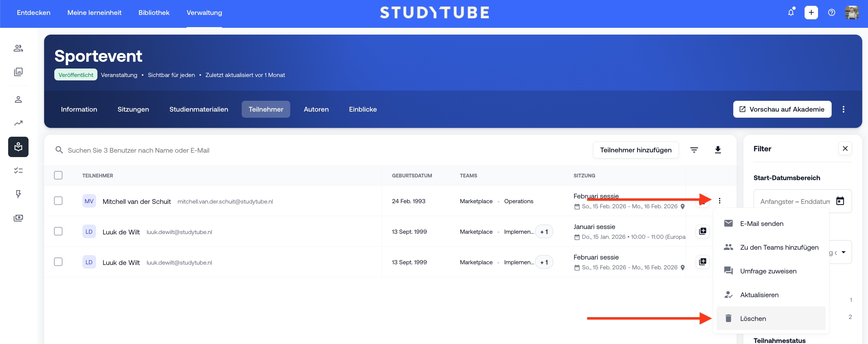Image resolution: width=868 pixels, height=344 pixels.
Task: Open the date range calendar icon
Action: (840, 201)
